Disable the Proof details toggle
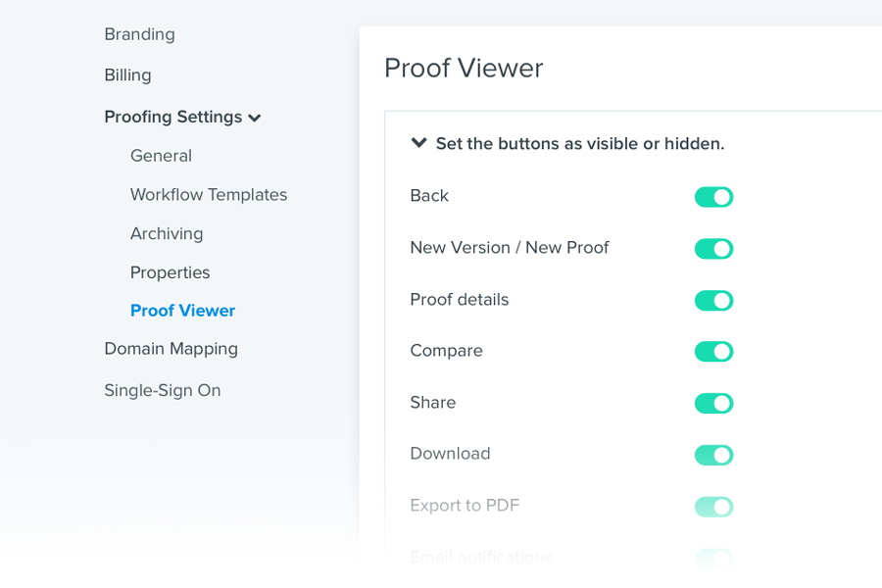Image resolution: width=882 pixels, height=588 pixels. (x=713, y=300)
